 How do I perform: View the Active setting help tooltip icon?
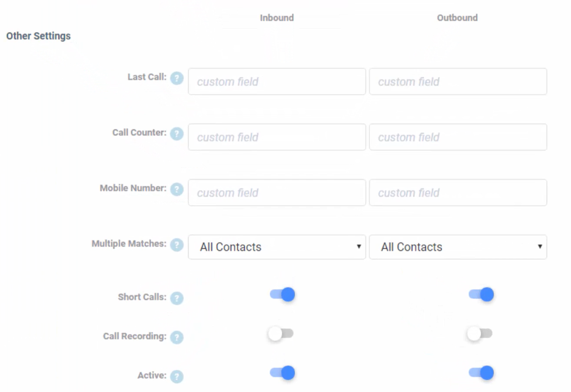pos(177,377)
